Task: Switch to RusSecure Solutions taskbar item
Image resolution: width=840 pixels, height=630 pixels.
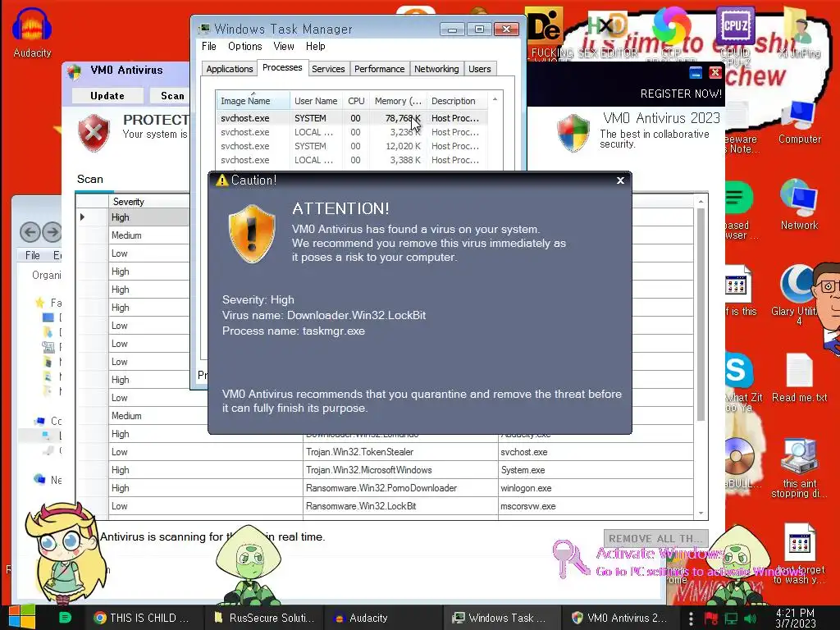Action: coord(265,618)
